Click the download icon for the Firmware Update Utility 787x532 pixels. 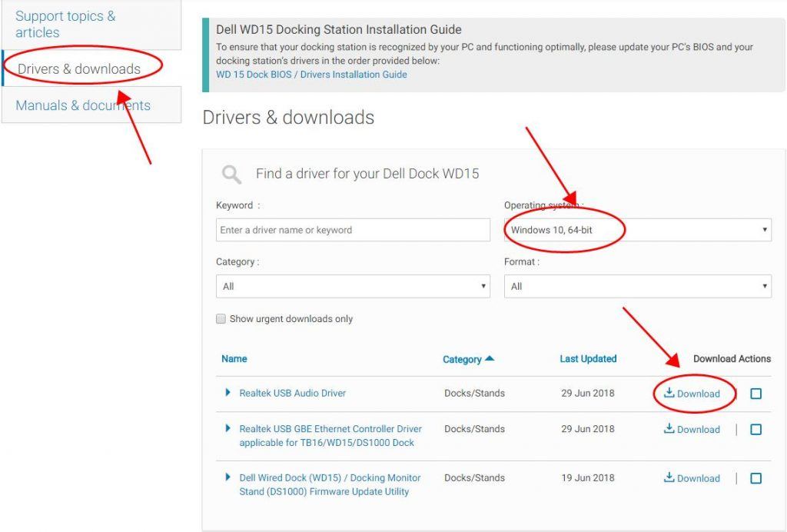click(668, 478)
